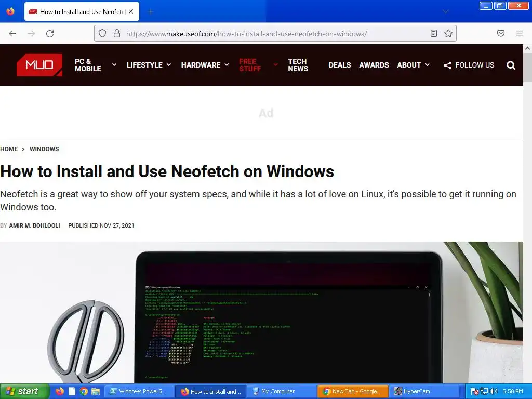Go back with the browser back arrow

pos(12,34)
